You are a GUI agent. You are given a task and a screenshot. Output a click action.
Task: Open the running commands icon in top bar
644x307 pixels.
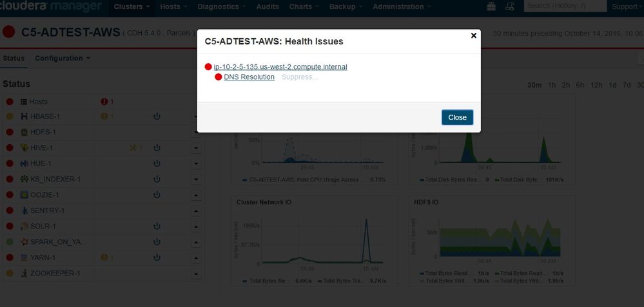tap(509, 6)
